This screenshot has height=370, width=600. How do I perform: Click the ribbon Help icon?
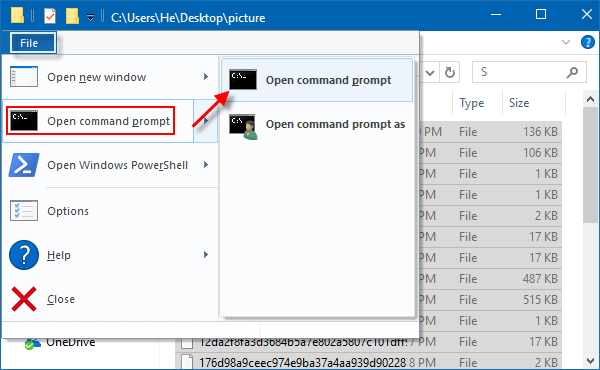point(588,42)
